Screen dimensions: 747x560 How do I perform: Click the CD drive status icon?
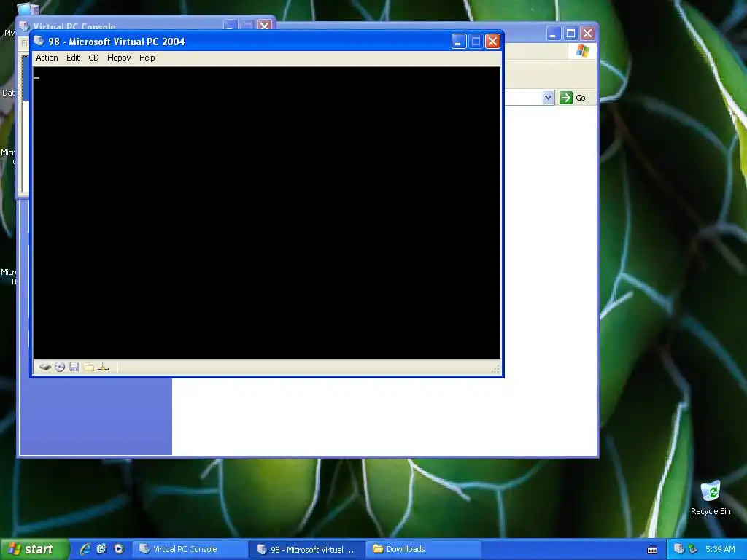click(60, 367)
